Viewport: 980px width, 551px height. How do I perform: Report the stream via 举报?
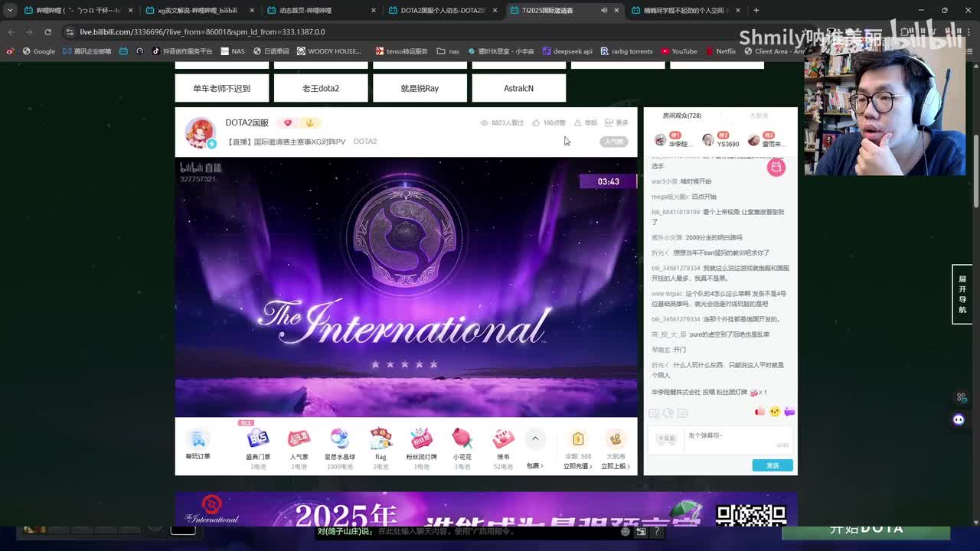586,122
